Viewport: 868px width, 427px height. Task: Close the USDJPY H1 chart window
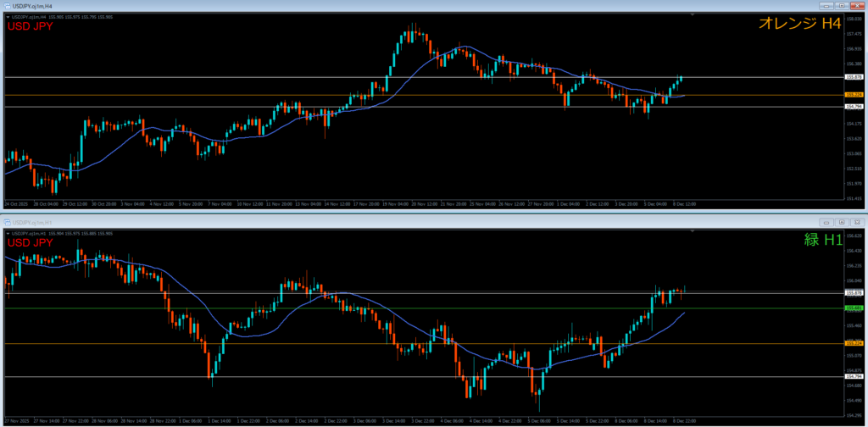coord(858,221)
